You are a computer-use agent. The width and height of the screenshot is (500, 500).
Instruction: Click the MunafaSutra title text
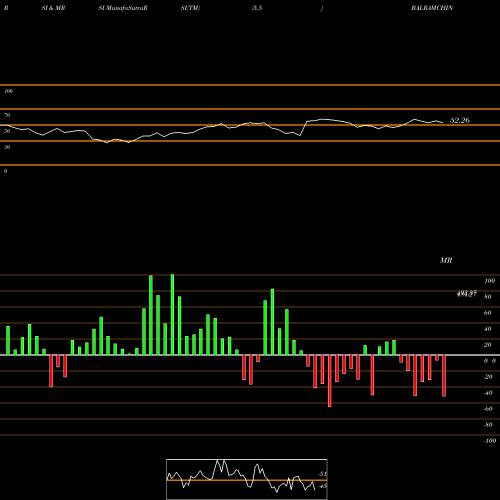click(126, 8)
